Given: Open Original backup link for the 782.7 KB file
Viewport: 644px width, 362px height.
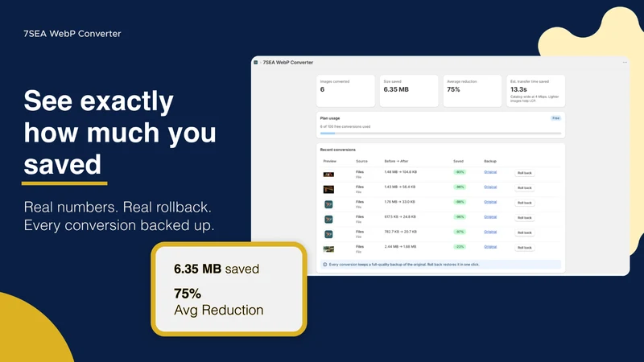Looking at the screenshot, I should [x=490, y=232].
